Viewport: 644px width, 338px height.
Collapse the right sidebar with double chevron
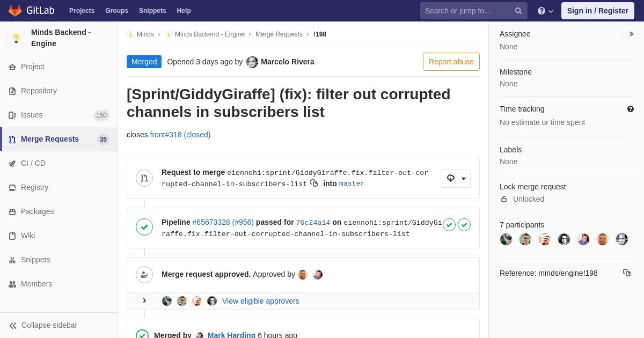coord(631,34)
